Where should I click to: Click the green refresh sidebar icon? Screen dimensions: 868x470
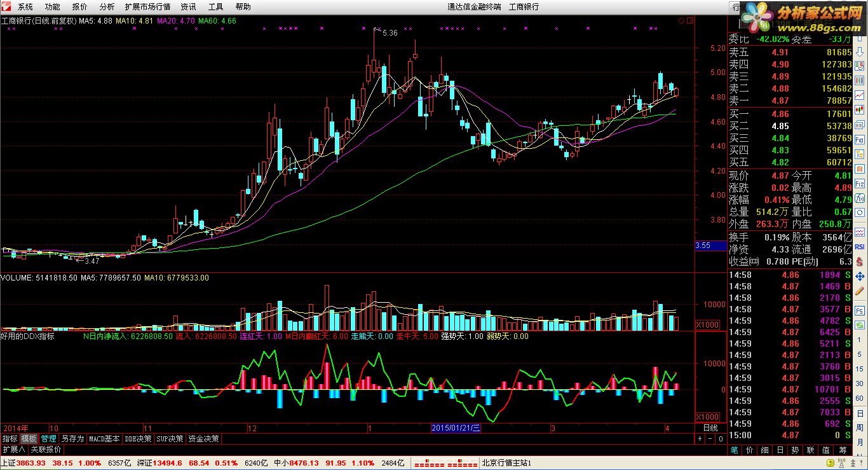(860, 324)
